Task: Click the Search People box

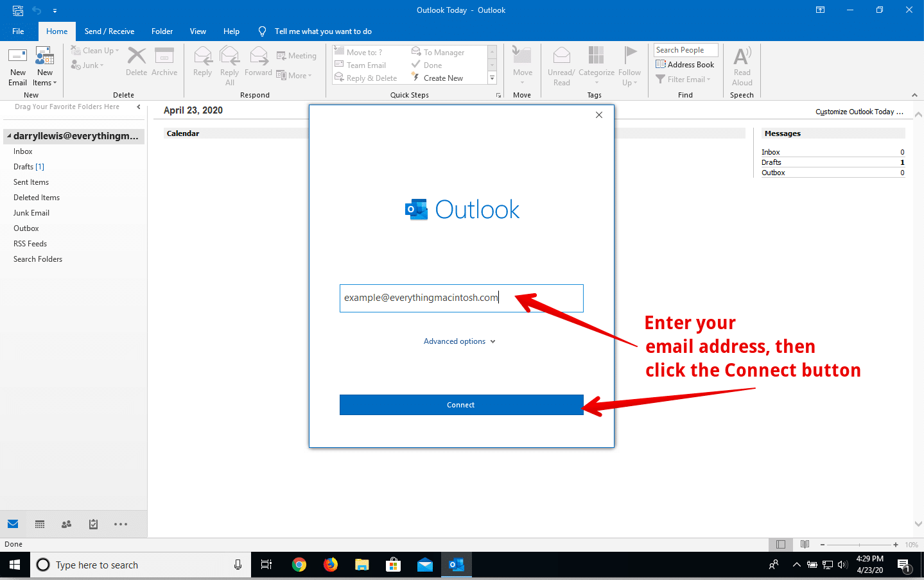Action: pos(685,50)
